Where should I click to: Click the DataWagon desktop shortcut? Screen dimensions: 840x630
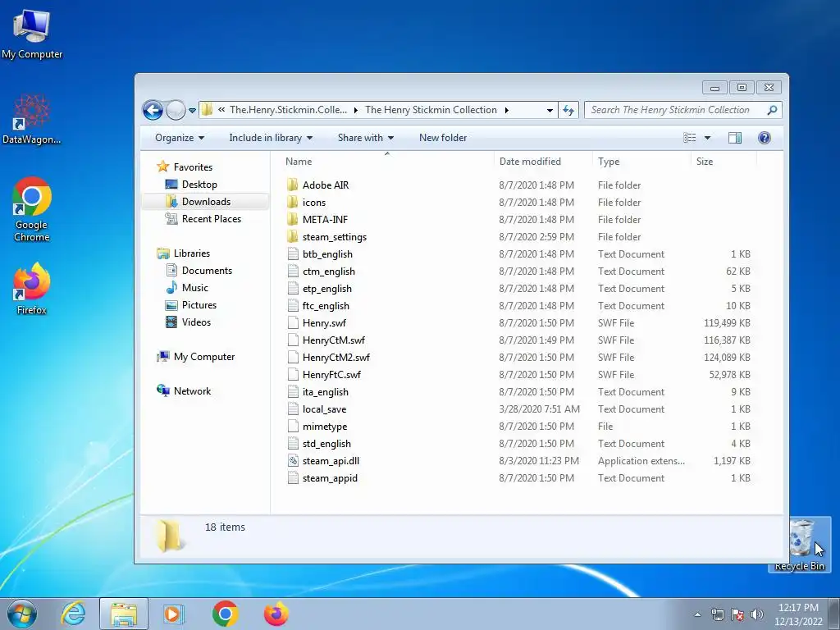coord(32,120)
